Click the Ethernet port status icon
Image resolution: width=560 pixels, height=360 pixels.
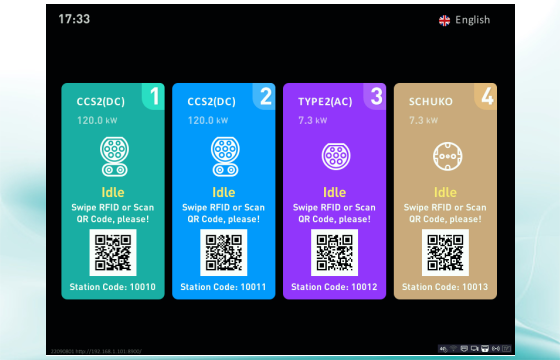[464, 348]
